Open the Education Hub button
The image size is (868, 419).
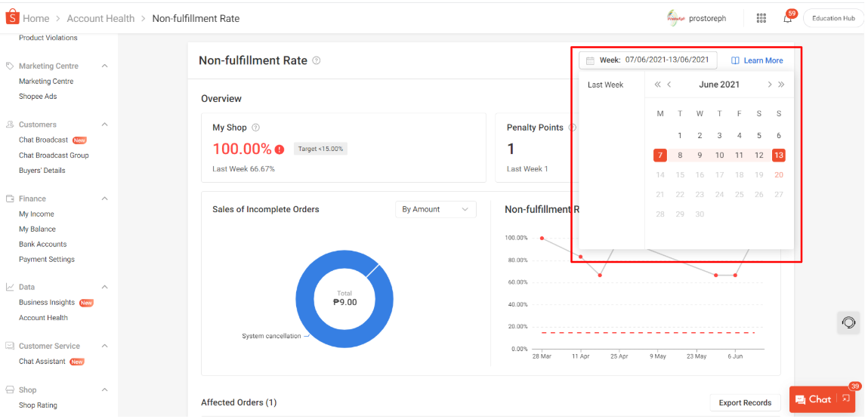[x=833, y=18]
